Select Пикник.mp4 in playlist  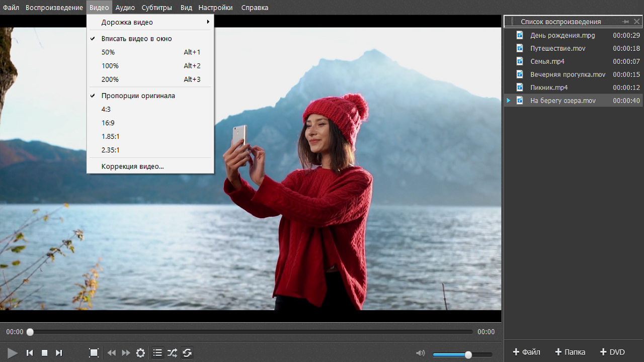(574, 87)
